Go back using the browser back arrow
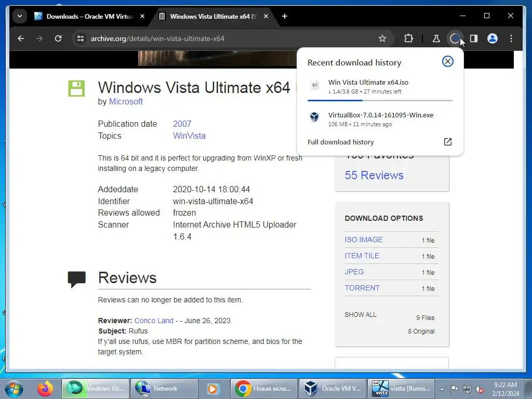Image resolution: width=532 pixels, height=399 pixels. 21,38
